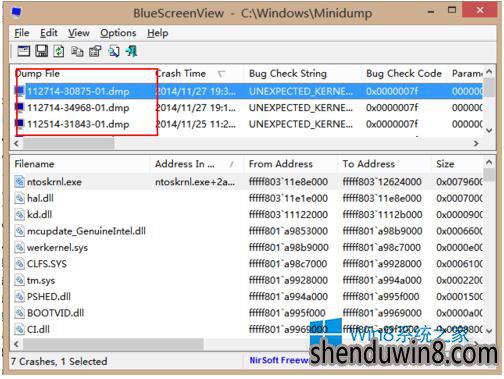504x379 pixels.
Task: Open the Advanced Options toolbar icon
Action: point(24,51)
